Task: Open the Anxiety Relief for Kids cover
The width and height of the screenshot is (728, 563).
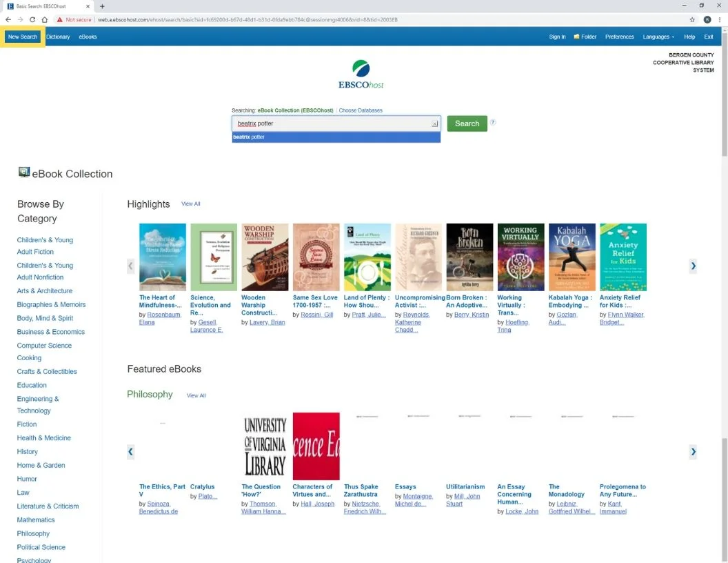Action: point(623,257)
